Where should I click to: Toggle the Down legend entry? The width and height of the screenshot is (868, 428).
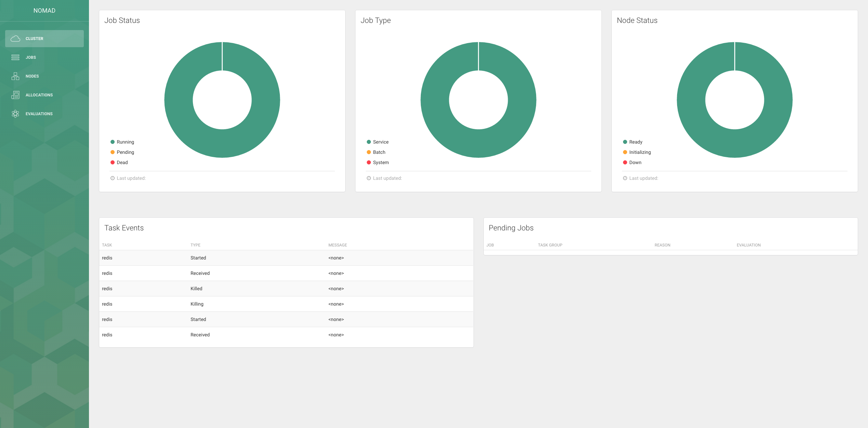635,162
